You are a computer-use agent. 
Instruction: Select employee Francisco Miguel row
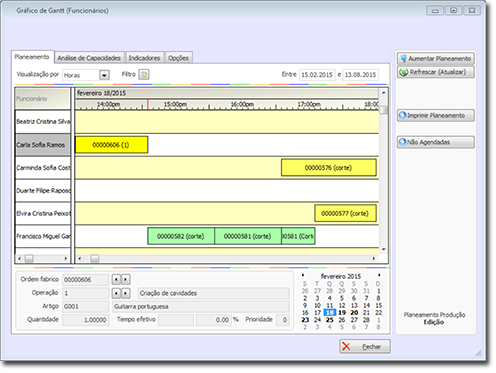[43, 236]
